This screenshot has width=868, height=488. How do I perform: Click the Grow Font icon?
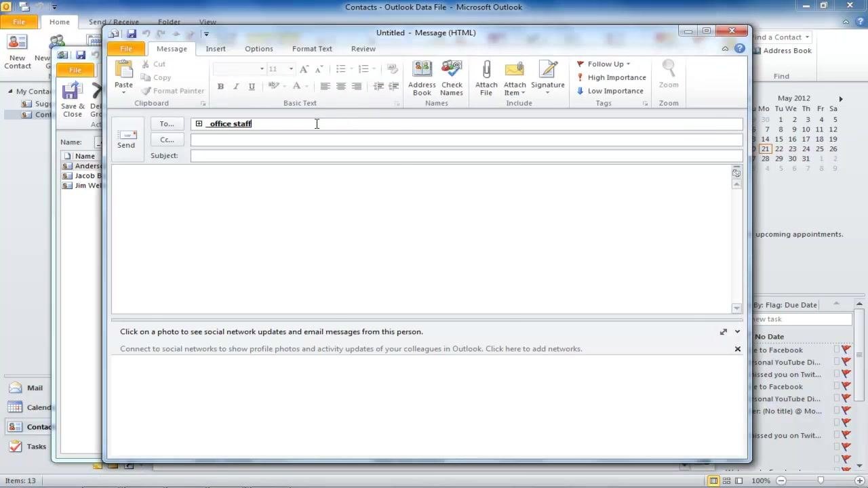(x=304, y=69)
